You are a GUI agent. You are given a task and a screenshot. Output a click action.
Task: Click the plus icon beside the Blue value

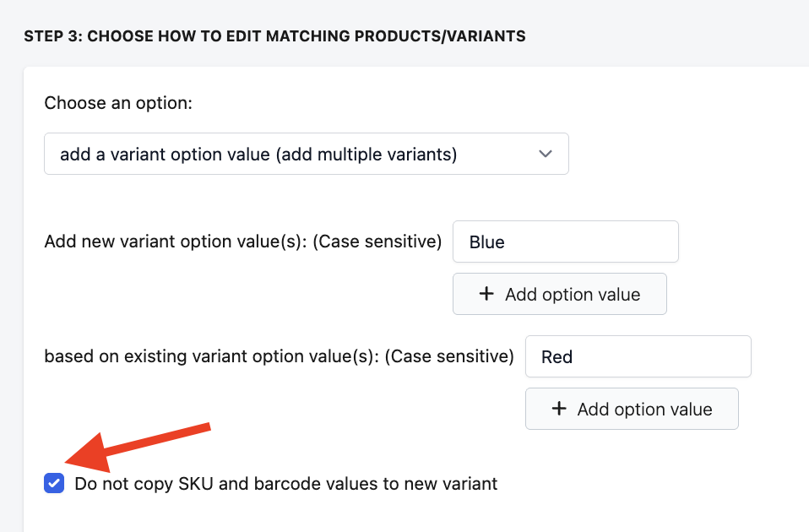pyautogui.click(x=486, y=295)
